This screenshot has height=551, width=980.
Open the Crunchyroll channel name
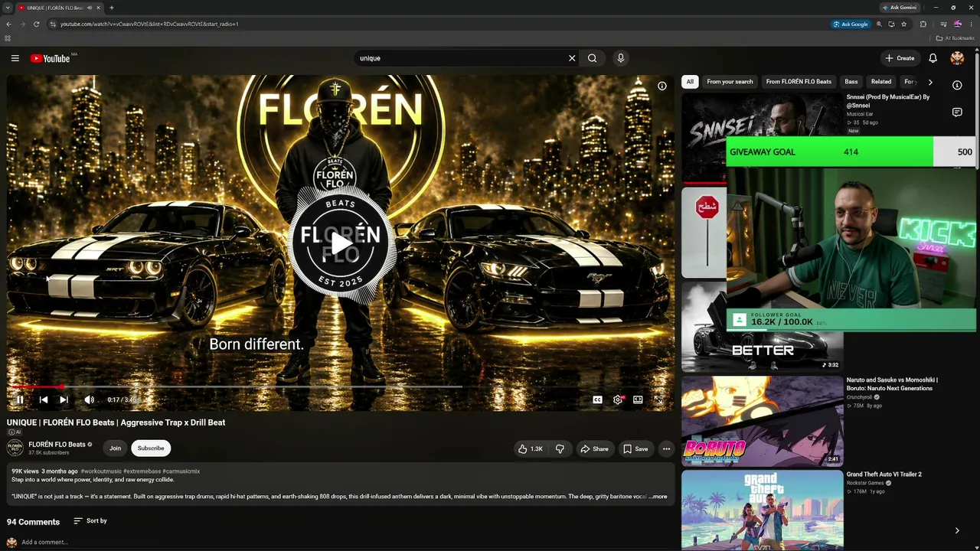(x=859, y=397)
